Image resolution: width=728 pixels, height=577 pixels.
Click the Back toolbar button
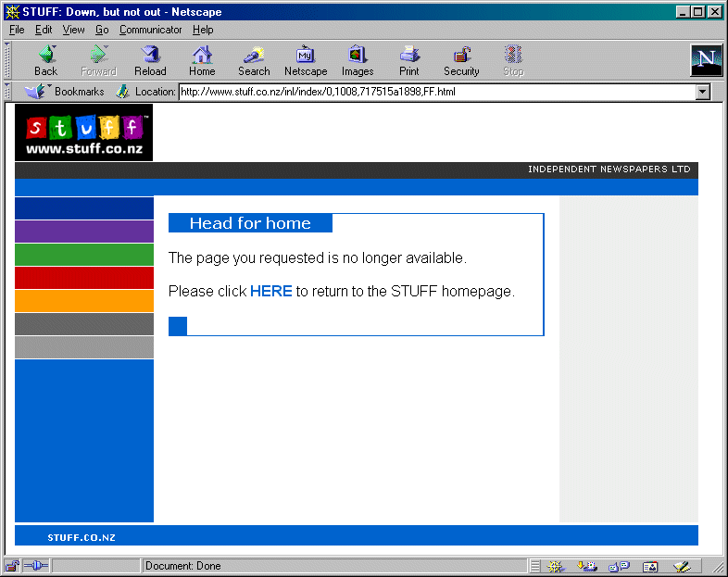click(45, 61)
